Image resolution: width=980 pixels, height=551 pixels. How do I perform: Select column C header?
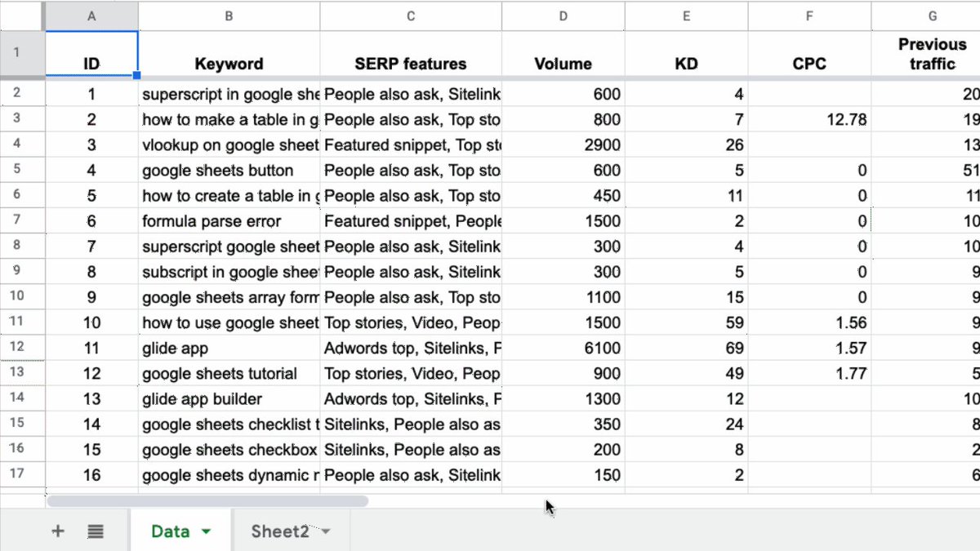click(411, 16)
